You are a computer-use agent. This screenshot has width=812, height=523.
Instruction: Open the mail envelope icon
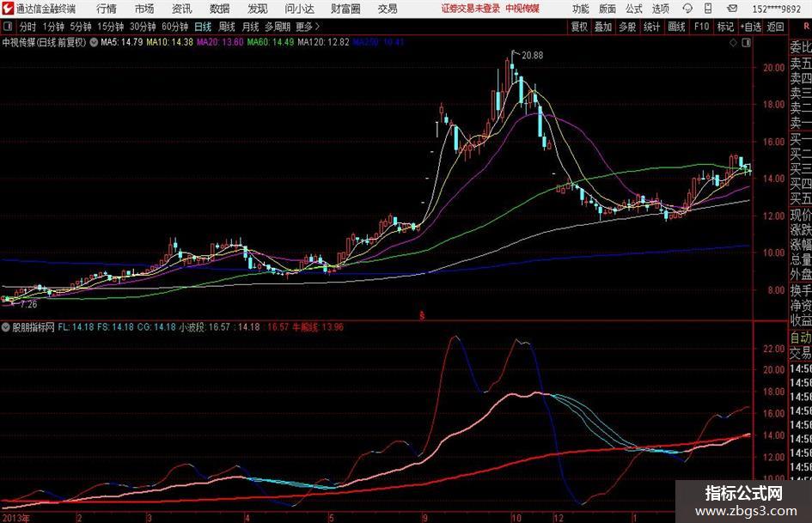732,9
